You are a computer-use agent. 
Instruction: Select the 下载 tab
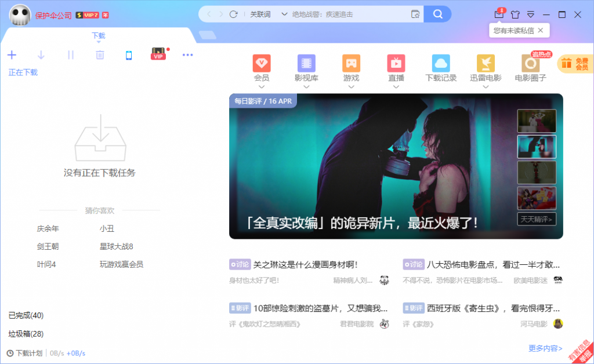click(x=98, y=35)
